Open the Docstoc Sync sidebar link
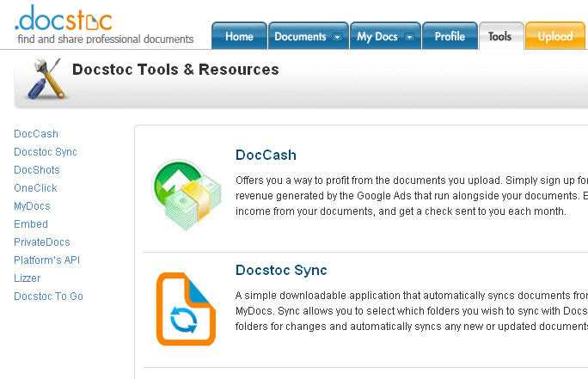Image resolution: width=588 pixels, height=379 pixels. 46,152
